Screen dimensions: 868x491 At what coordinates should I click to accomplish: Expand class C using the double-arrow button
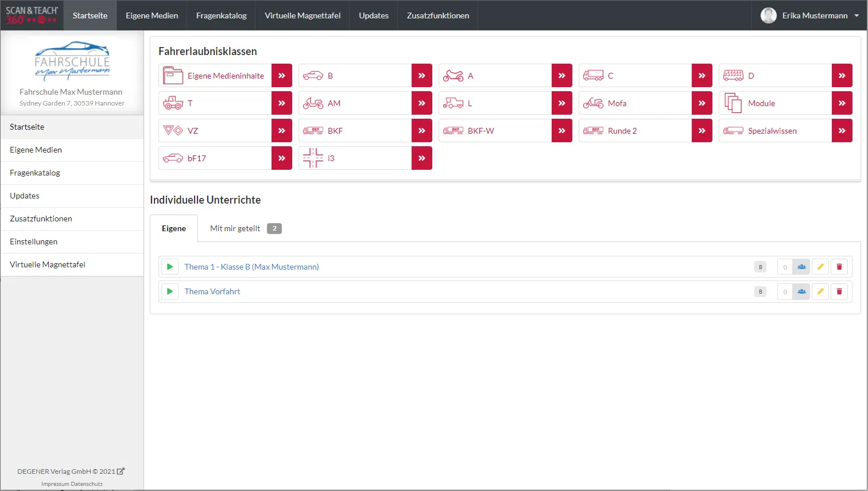[702, 76]
